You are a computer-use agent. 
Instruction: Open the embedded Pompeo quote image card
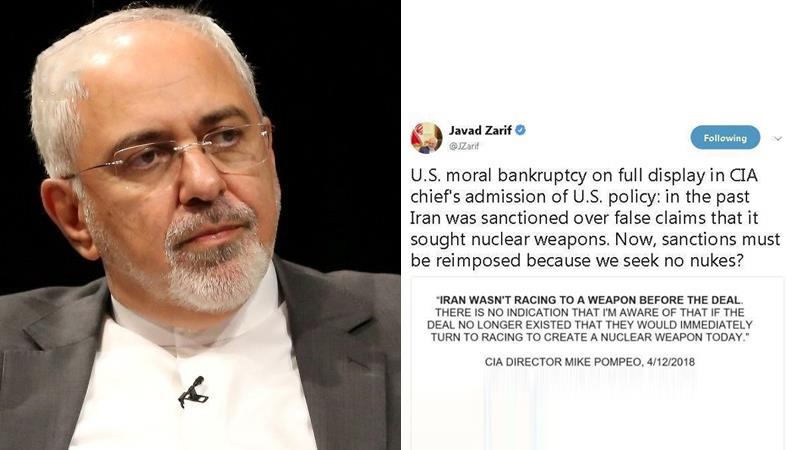tap(597, 363)
